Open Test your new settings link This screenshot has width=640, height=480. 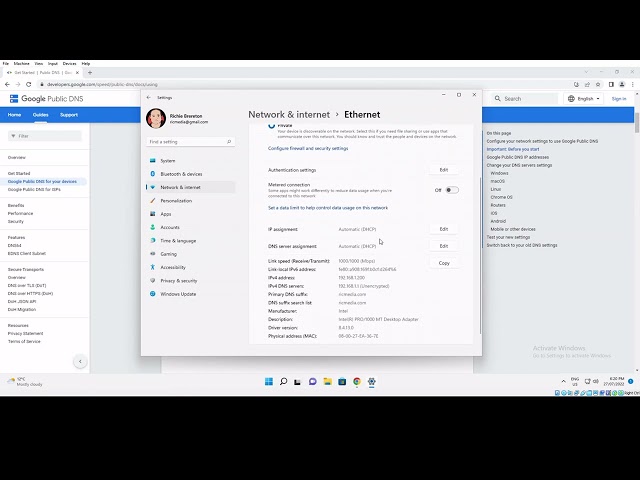point(508,237)
